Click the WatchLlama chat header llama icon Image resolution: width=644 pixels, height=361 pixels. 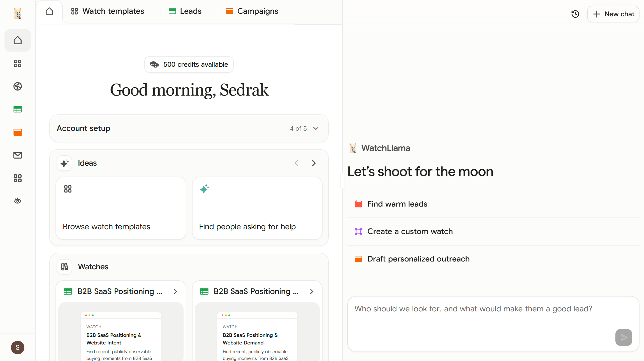tap(353, 148)
